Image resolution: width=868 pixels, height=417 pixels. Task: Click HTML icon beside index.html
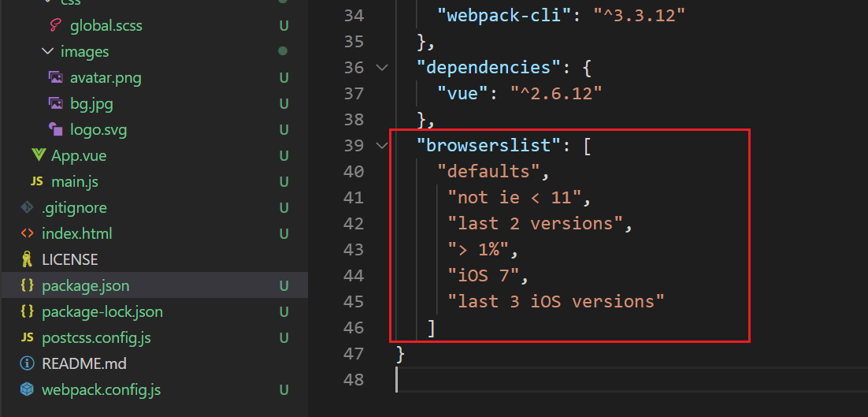click(27, 233)
